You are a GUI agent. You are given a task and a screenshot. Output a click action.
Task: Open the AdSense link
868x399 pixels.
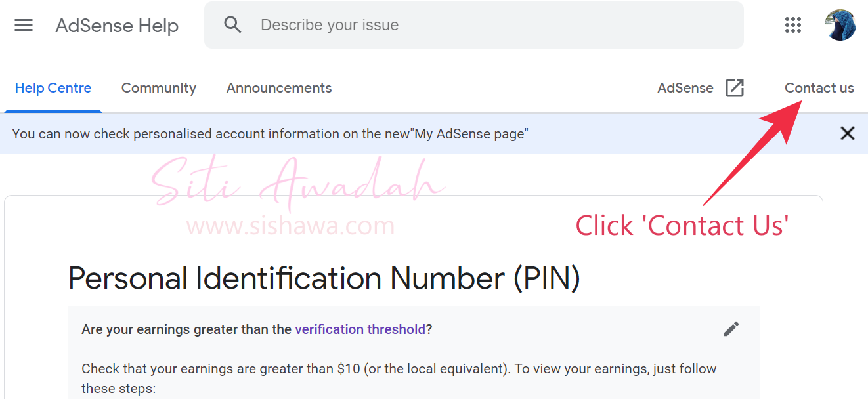point(685,88)
